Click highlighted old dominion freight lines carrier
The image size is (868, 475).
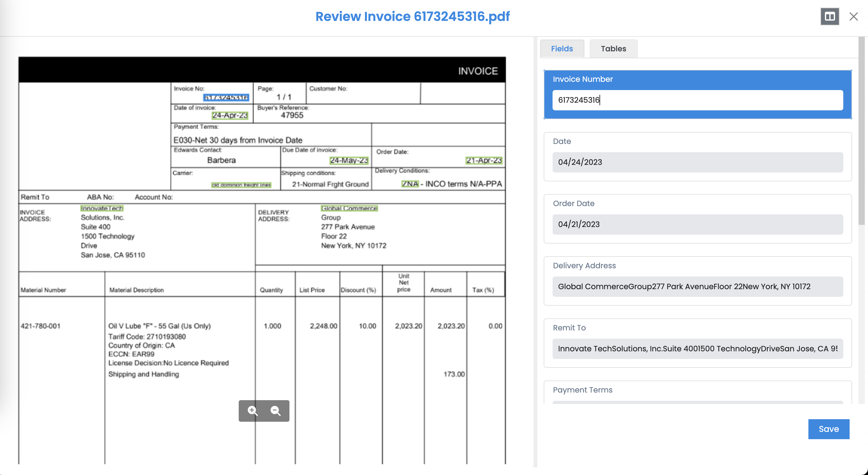(x=241, y=185)
